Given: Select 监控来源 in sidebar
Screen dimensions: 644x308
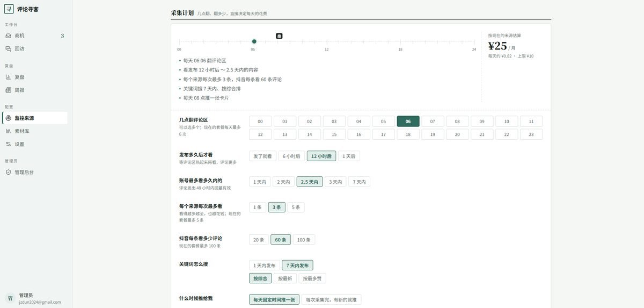Looking at the screenshot, I should (x=35, y=118).
